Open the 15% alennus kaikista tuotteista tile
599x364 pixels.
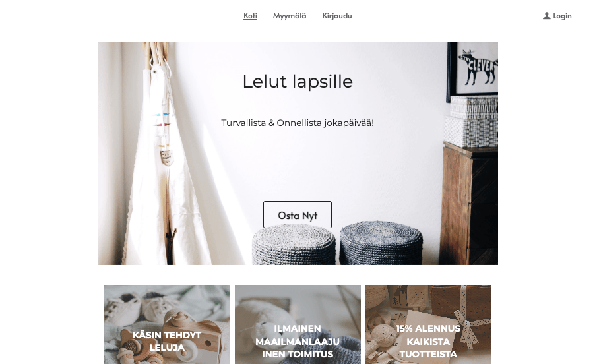(428, 324)
